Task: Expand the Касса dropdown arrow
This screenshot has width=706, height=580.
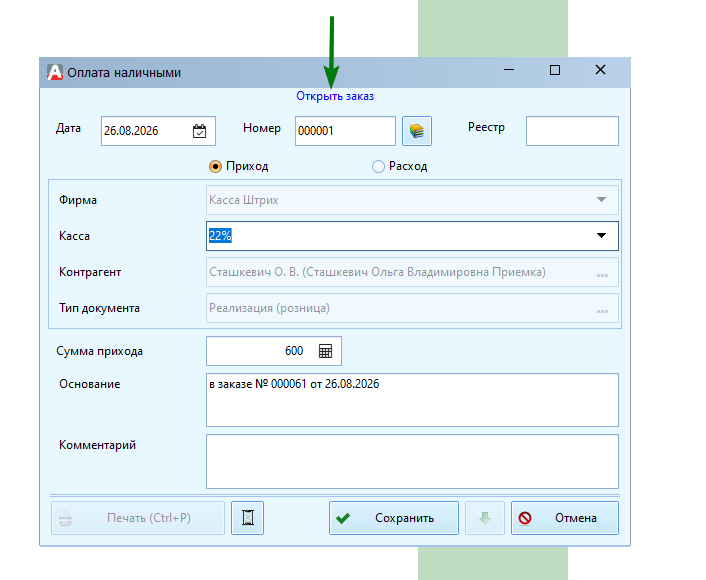Action: pyautogui.click(x=601, y=236)
